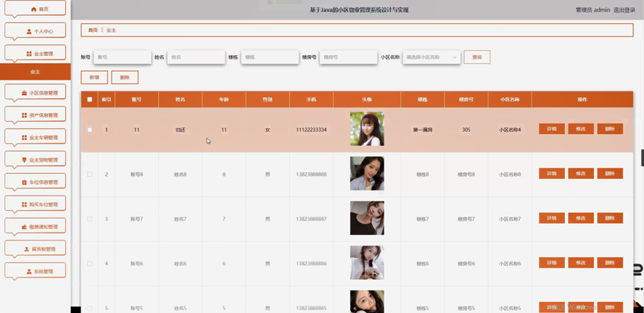The image size is (644, 313).
Task: Click the icon beside 车位信息管理
Action: (x=24, y=182)
